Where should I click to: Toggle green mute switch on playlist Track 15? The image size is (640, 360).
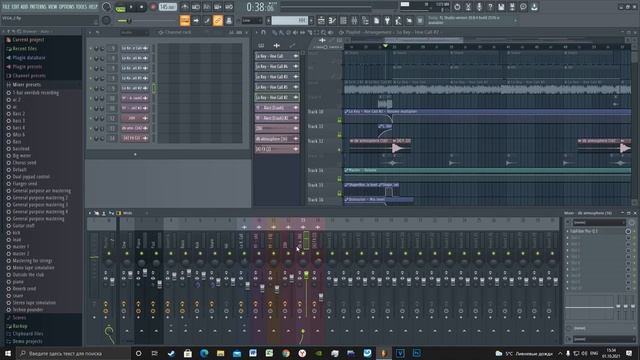coord(339,193)
